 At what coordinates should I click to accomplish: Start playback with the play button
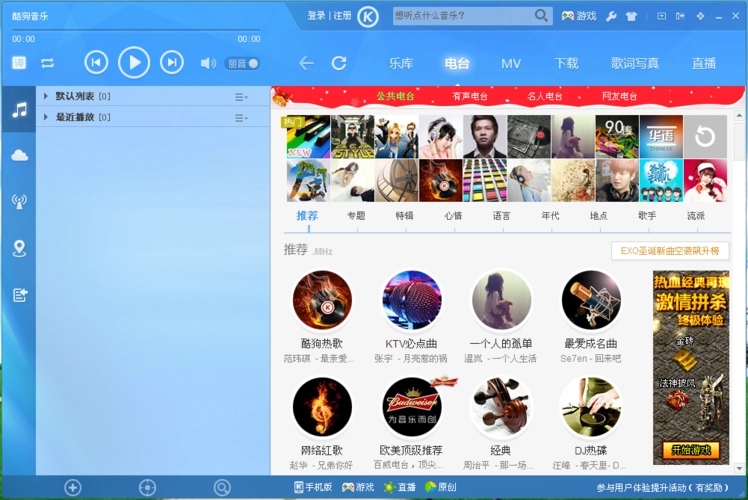coord(134,62)
